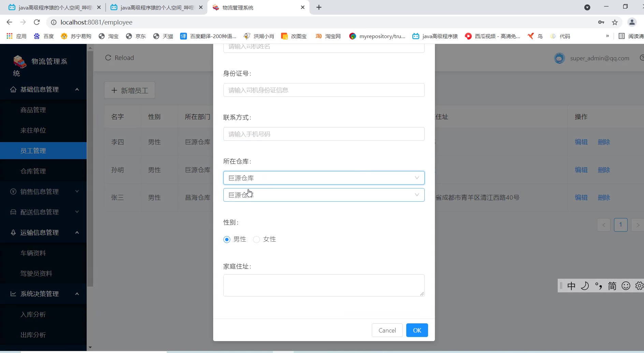Select the 女性 radio button

257,240
